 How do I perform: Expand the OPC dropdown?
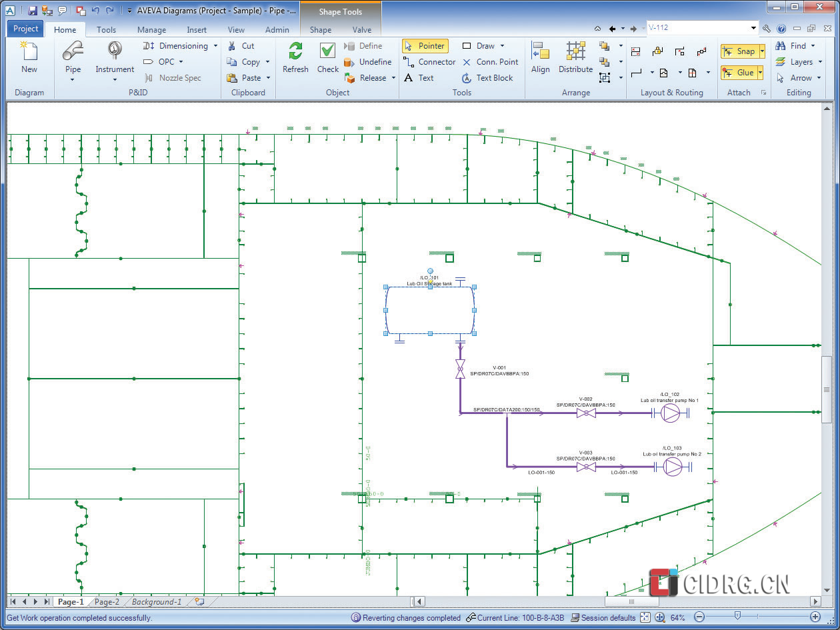tap(181, 62)
